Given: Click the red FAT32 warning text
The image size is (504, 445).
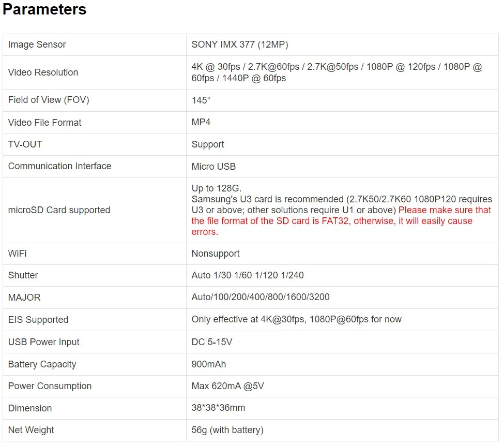Looking at the screenshot, I should coord(341,221).
